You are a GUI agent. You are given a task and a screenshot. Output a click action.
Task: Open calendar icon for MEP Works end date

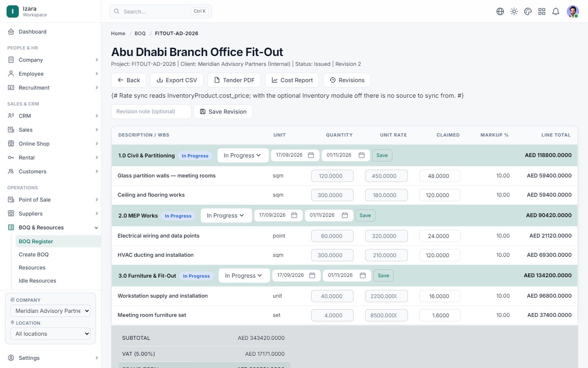[345, 215]
